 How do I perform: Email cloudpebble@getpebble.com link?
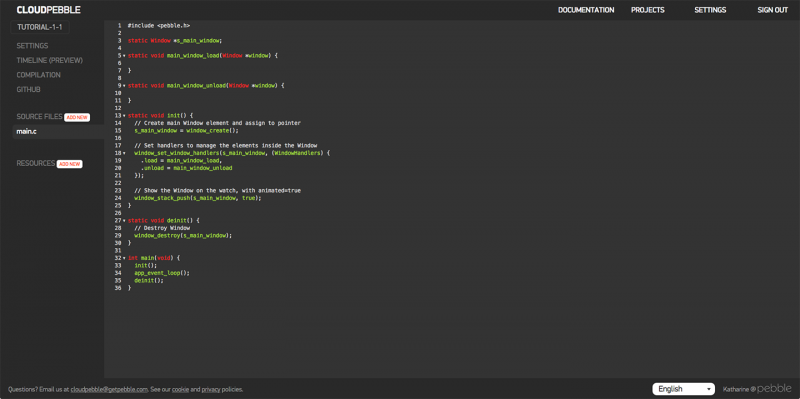point(109,389)
